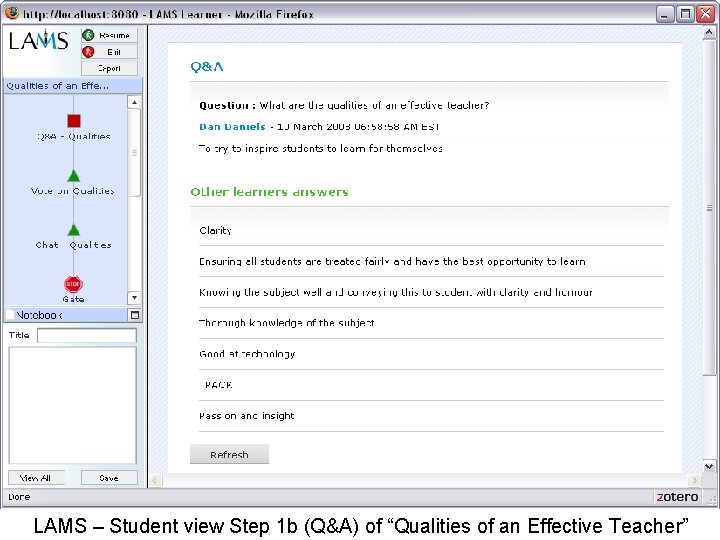Screen dimensions: 720x540
Task: Maximize the Firefox window
Action: [685, 14]
